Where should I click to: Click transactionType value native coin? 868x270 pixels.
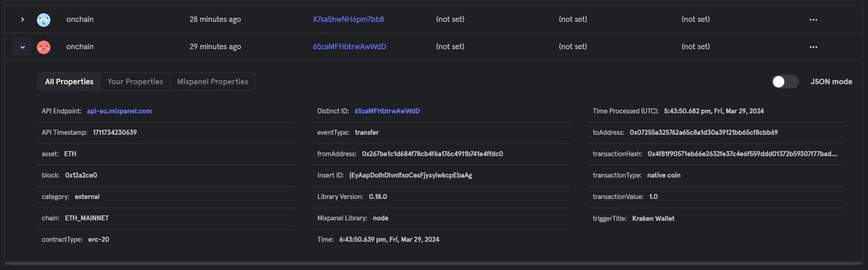(663, 175)
